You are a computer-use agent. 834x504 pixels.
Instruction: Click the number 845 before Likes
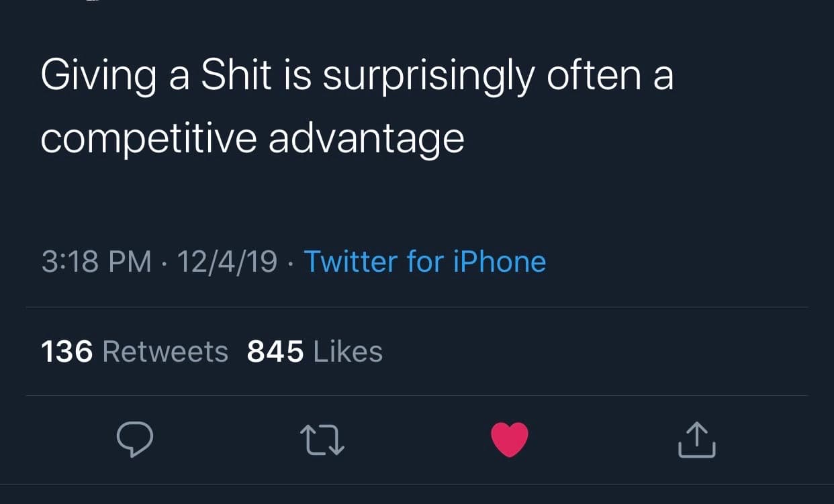pyautogui.click(x=275, y=352)
